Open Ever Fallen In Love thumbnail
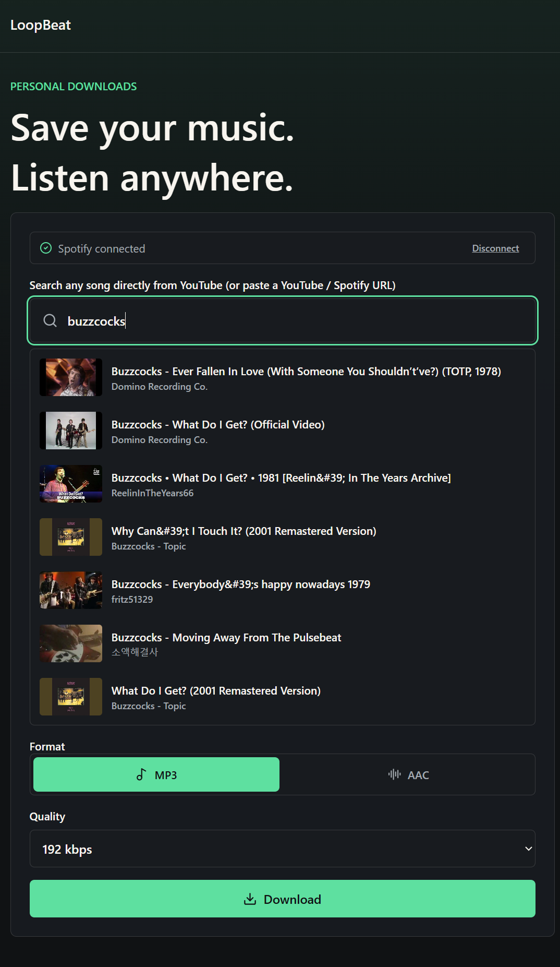This screenshot has height=967, width=560. pos(71,377)
